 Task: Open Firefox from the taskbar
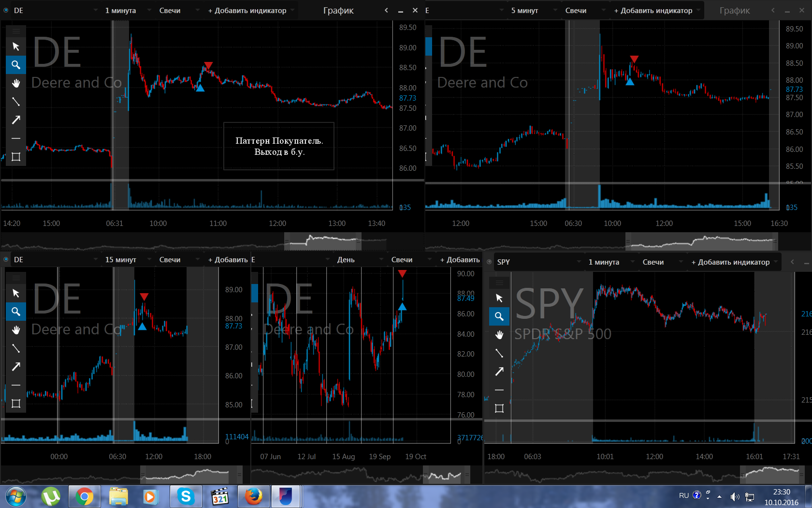point(253,496)
